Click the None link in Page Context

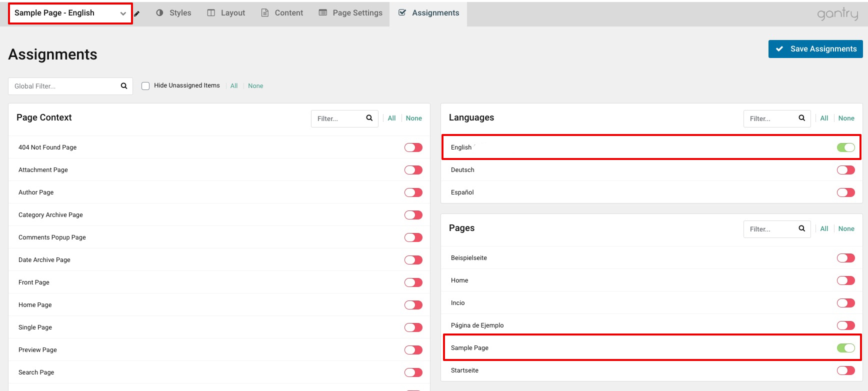(x=413, y=118)
